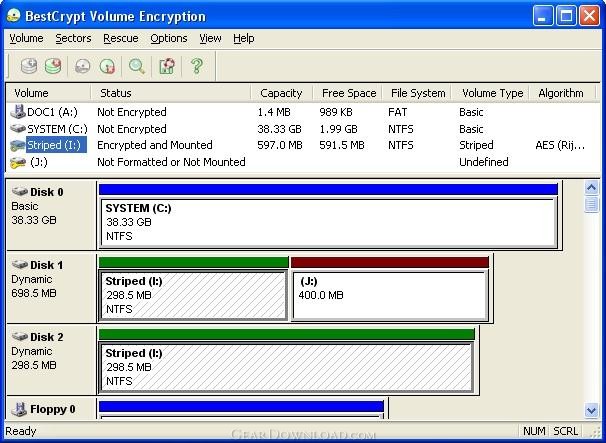The image size is (606, 443).
Task: Click the disk map scrollbar down arrow
Action: pyautogui.click(x=591, y=410)
